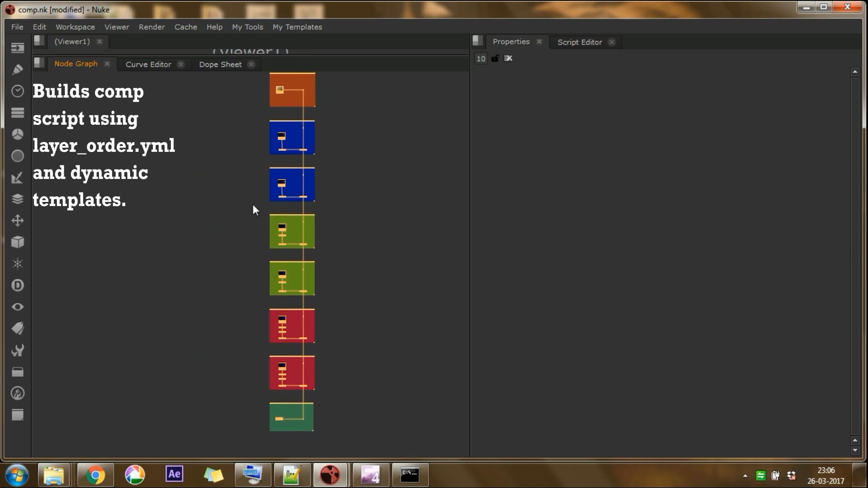Open the Keyer nodes menu (eyedropper icon)
Image resolution: width=868 pixels, height=488 pixels.
coord(17,178)
